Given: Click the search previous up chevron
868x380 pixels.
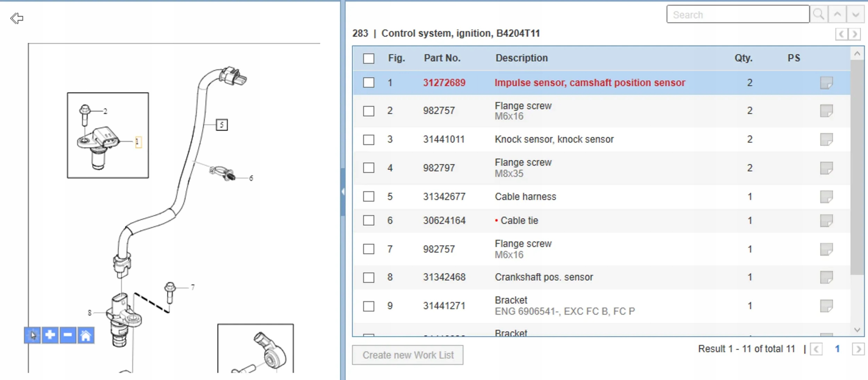Looking at the screenshot, I should [837, 15].
